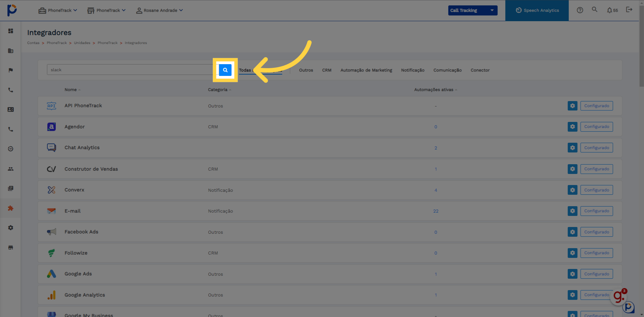Sort by Nome column
The width and height of the screenshot is (644, 317).
[x=72, y=90]
